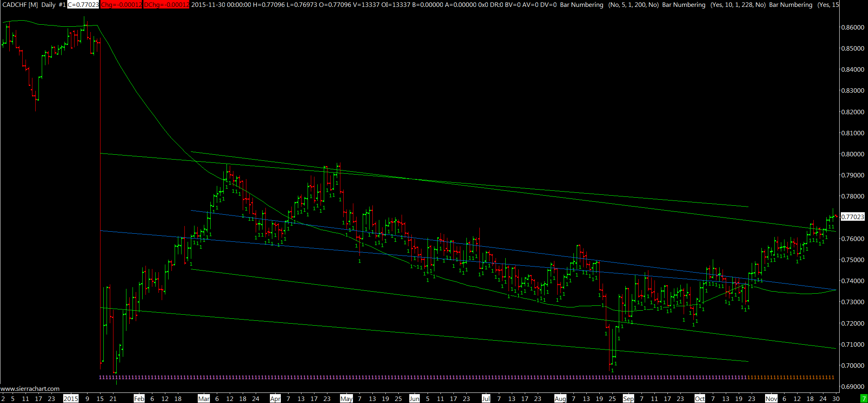Click the 0.69000 price axis label
868x403 pixels.
853,386
